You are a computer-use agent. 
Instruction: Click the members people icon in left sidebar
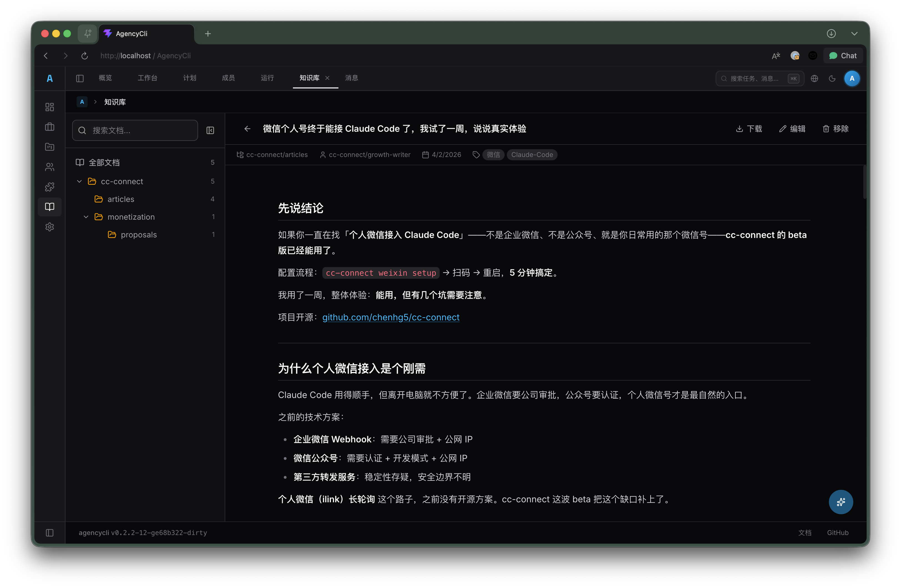point(50,167)
